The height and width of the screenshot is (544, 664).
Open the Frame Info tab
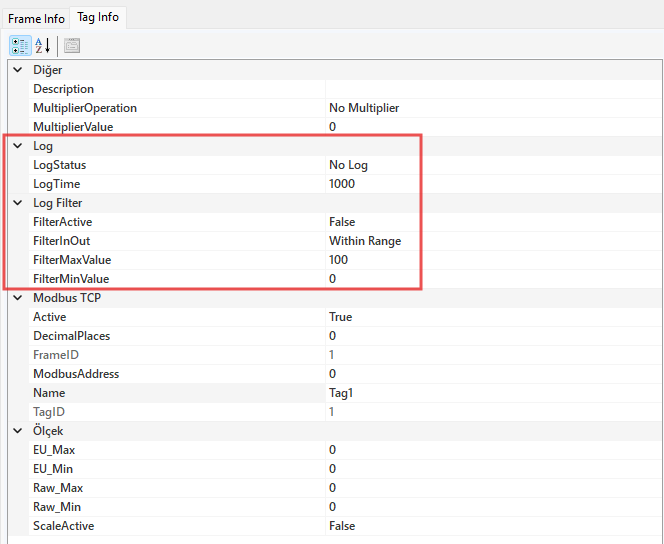[36, 19]
